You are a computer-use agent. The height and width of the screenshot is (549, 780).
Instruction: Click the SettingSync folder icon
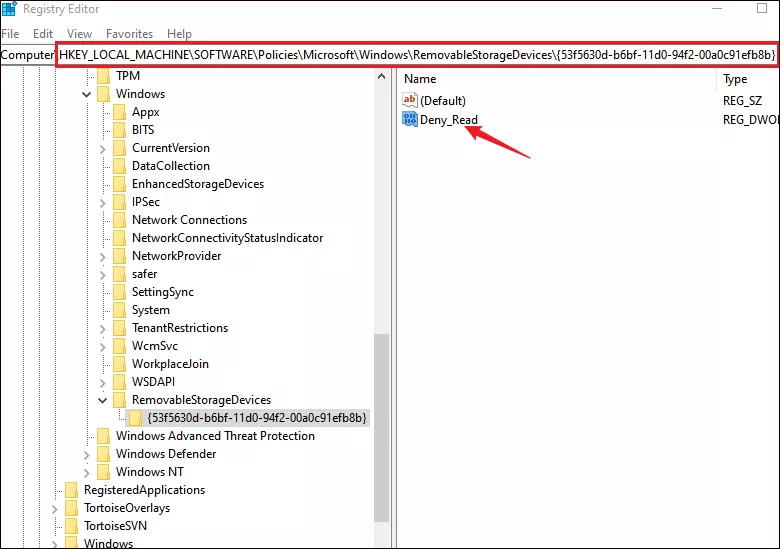click(119, 292)
